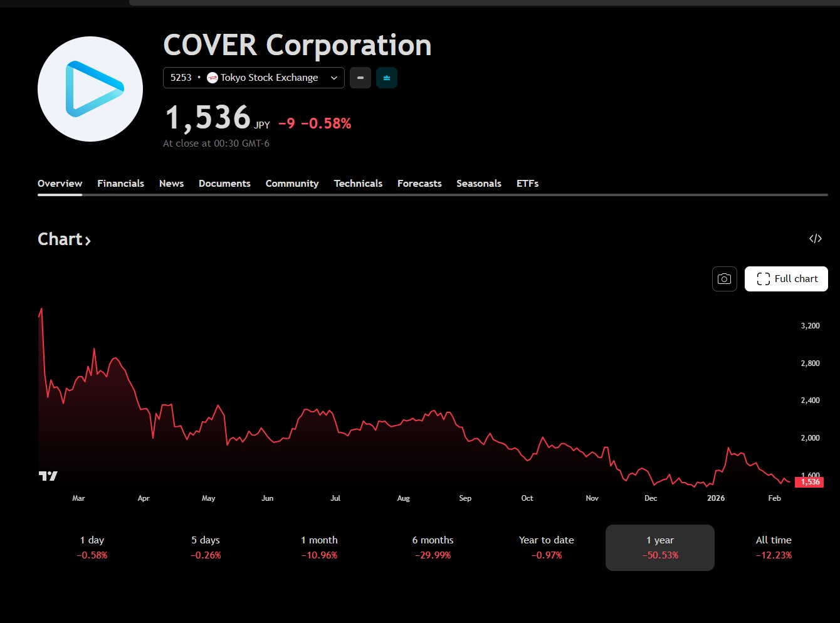Image resolution: width=840 pixels, height=623 pixels.
Task: Click the teal crown badge icon
Action: 387,78
